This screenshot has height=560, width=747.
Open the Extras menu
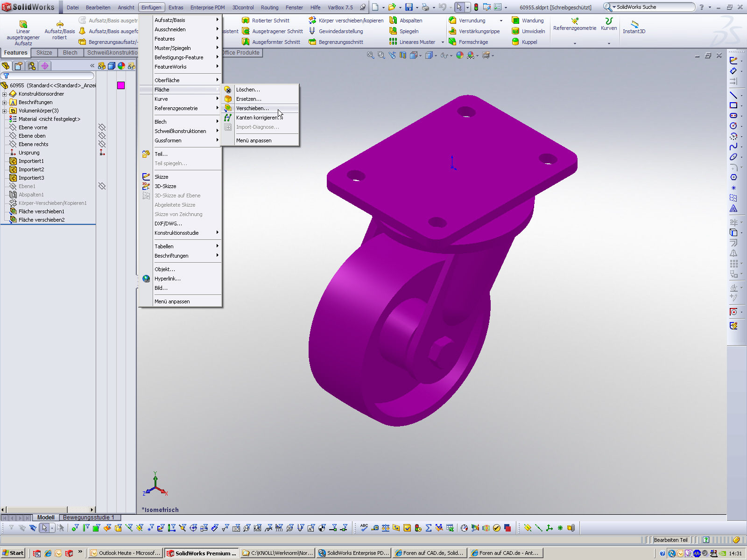point(176,7)
